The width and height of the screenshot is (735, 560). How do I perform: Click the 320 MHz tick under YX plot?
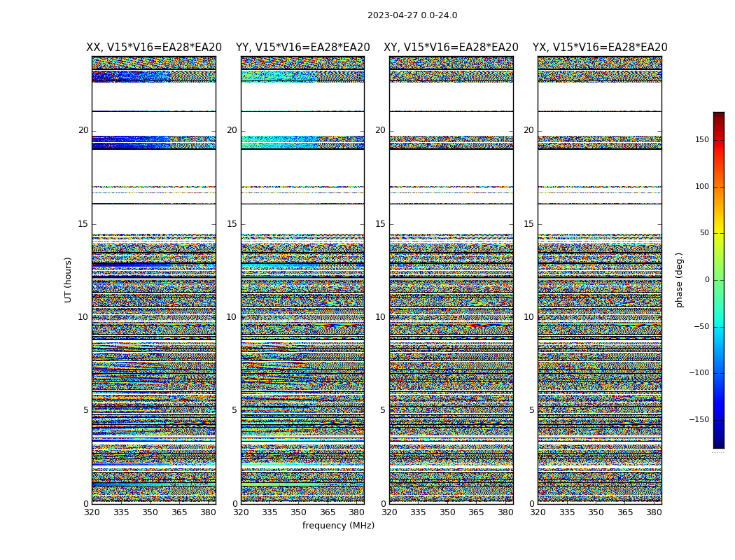coord(538,512)
